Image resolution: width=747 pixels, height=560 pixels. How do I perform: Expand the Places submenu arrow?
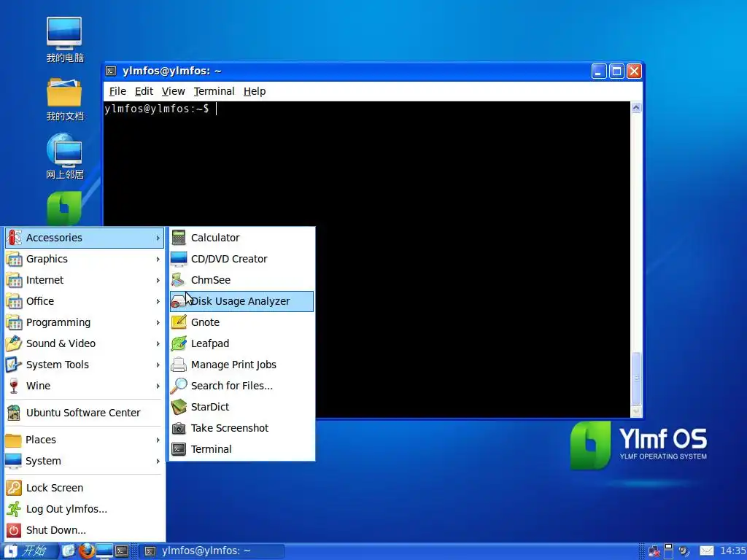pos(158,440)
